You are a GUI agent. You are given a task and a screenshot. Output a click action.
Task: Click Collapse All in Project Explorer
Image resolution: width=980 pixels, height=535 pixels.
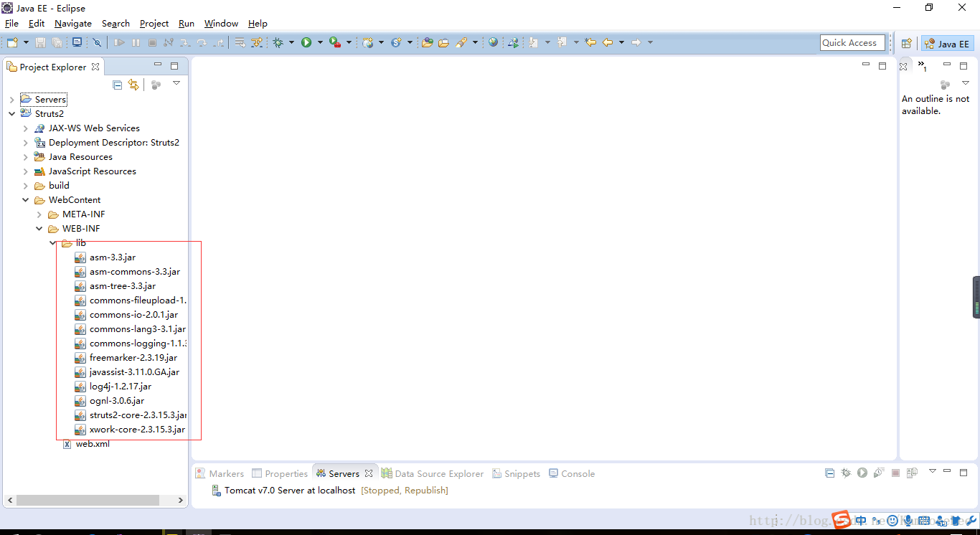[118, 85]
